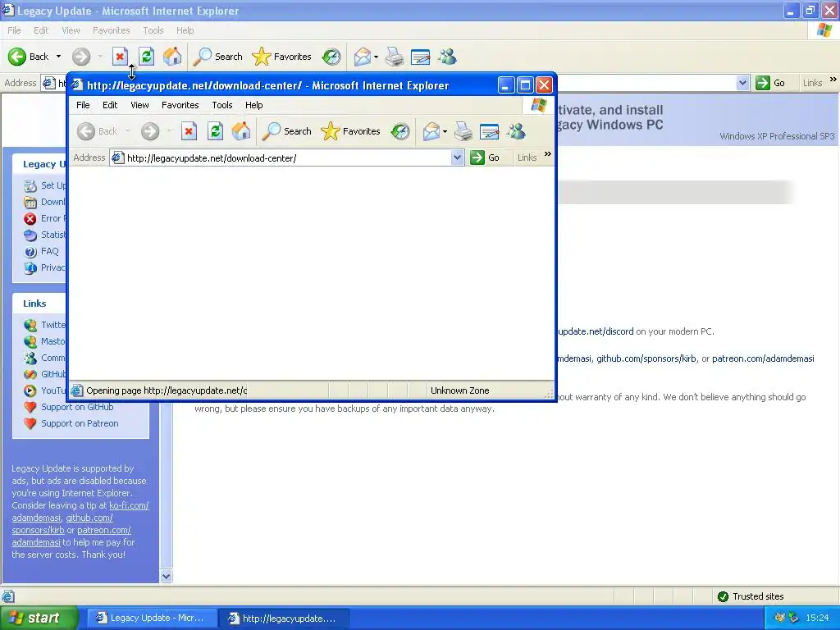Expand address dropdown in Legacy Update background window

pos(742,83)
